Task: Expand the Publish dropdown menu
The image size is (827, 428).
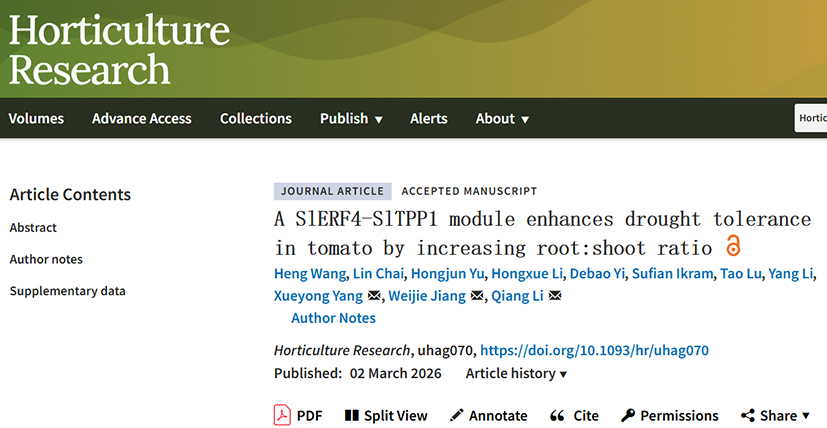Action: point(351,118)
